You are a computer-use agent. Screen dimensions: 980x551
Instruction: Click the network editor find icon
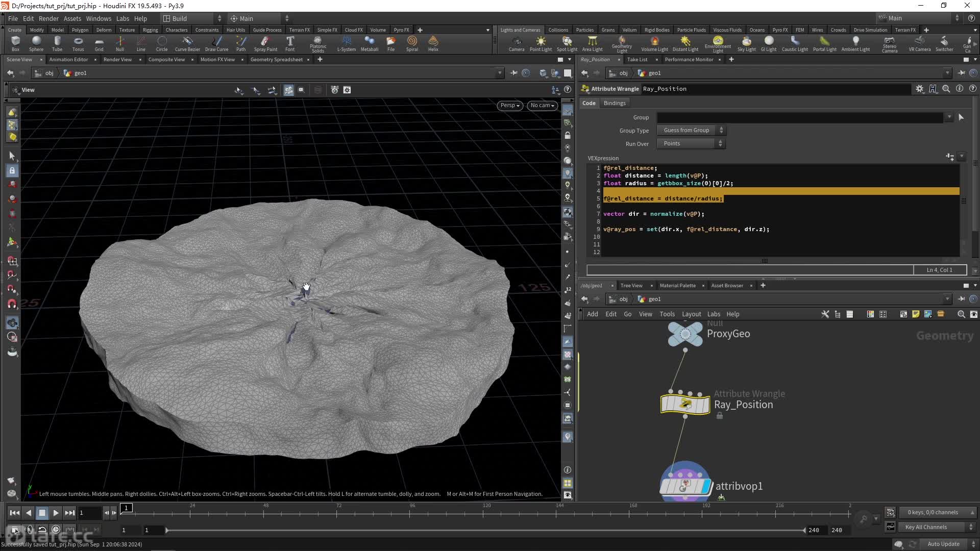pyautogui.click(x=961, y=314)
